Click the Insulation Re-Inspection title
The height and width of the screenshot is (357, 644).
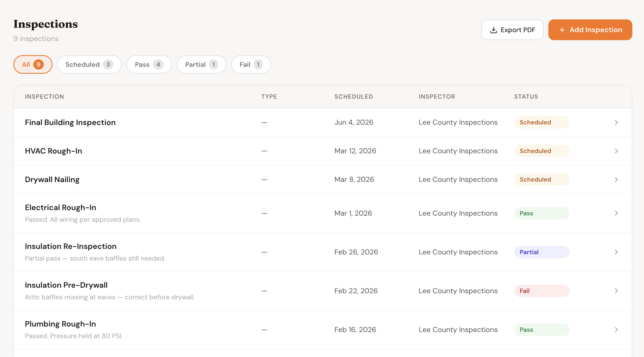71,246
